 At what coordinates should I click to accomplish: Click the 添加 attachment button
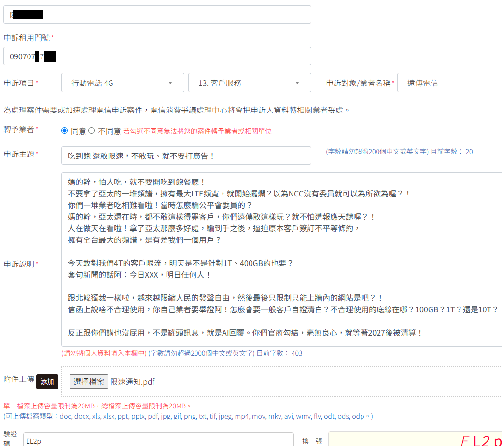click(47, 381)
